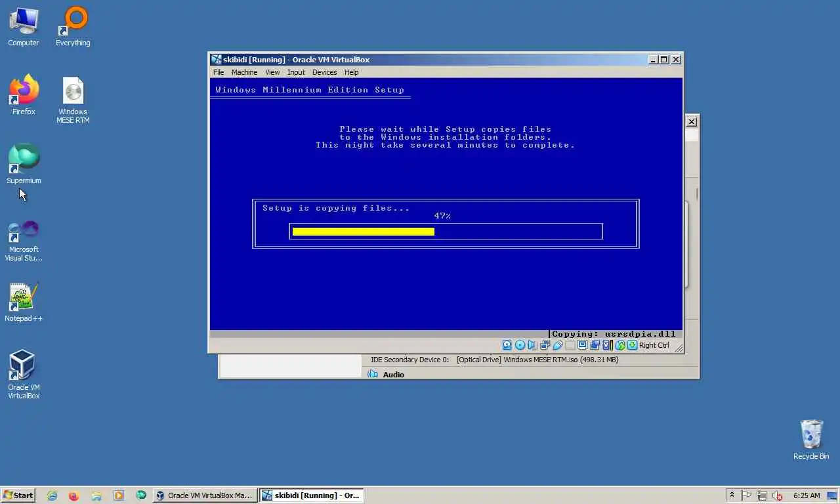Viewport: 840px width, 504px height.
Task: Click the Audio section header in Manager
Action: point(393,374)
